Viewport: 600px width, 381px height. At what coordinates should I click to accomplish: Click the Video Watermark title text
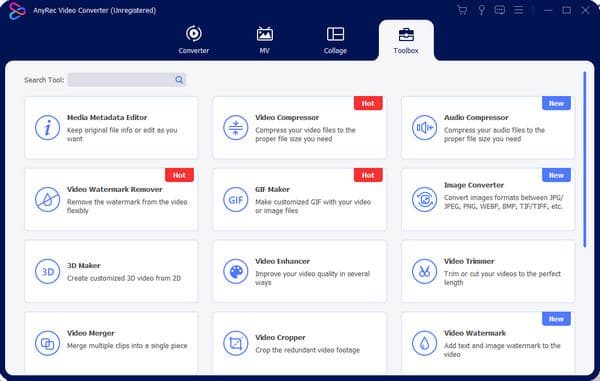pyautogui.click(x=475, y=333)
